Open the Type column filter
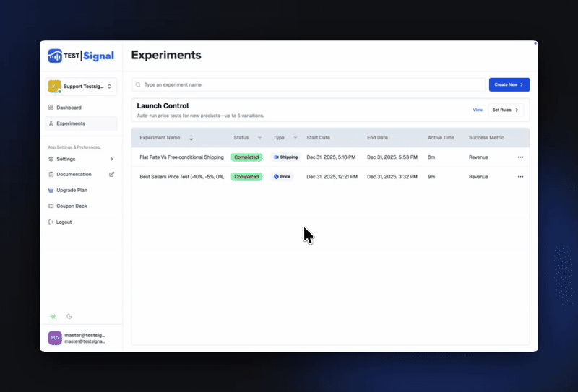This screenshot has width=578, height=392. click(296, 138)
